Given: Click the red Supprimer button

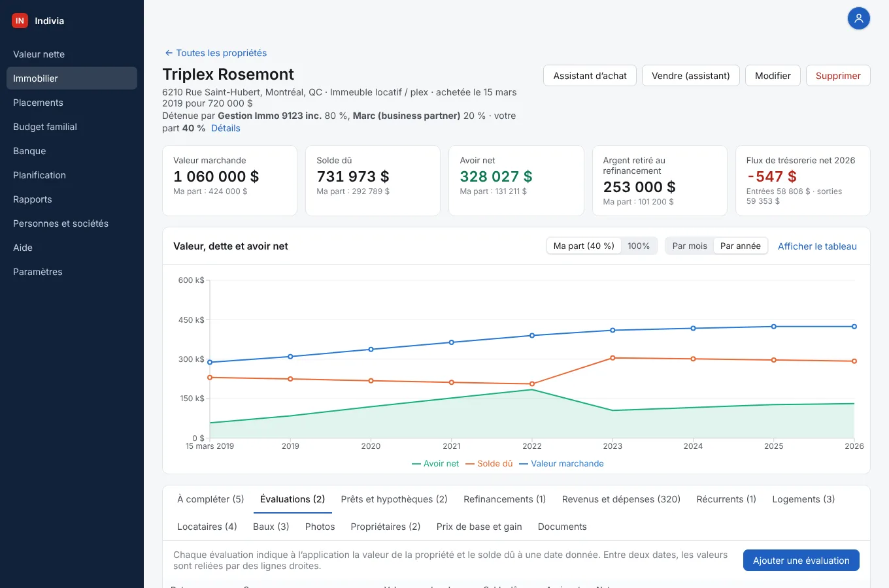Looking at the screenshot, I should [x=838, y=76].
